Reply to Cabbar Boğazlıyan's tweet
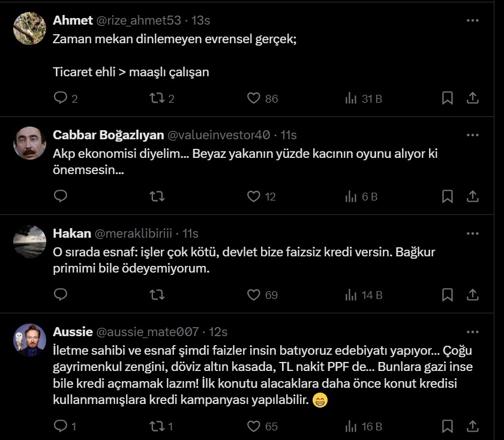 pyautogui.click(x=61, y=196)
